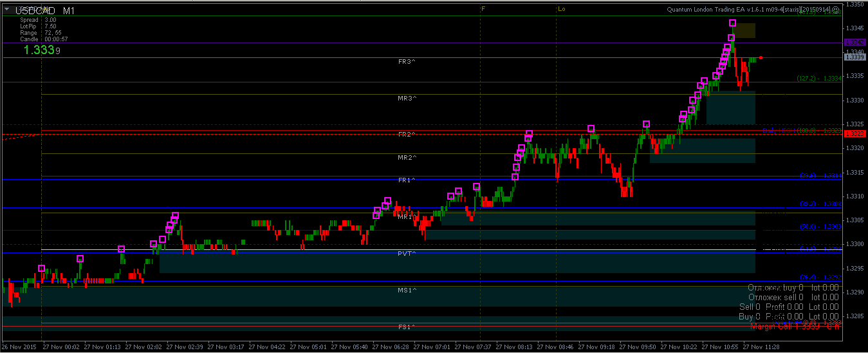This screenshot has width=868, height=353.
Task: Select the (127.2) - 1.3334 Fibonacci label
Action: point(819,79)
